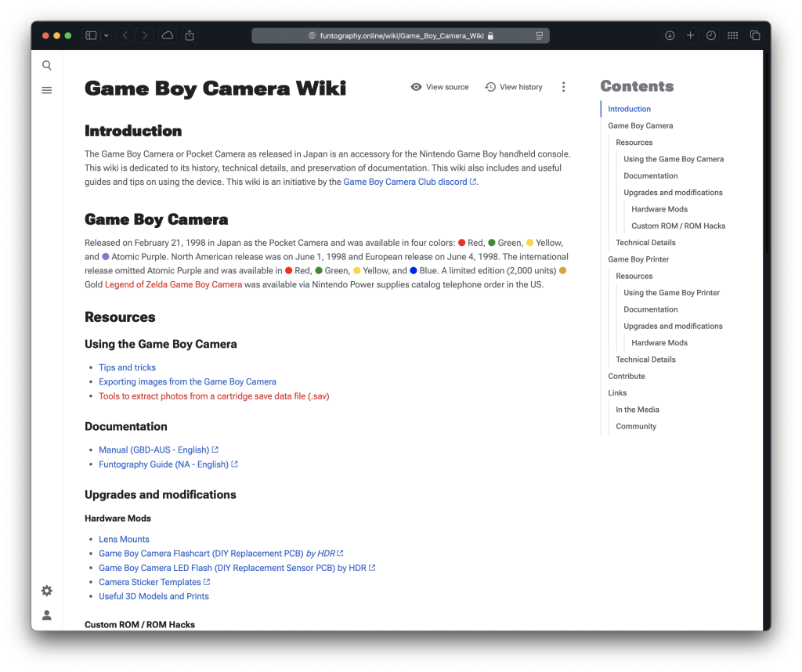
Task: Expand the sidebar dropdown chevron
Action: 107,36
